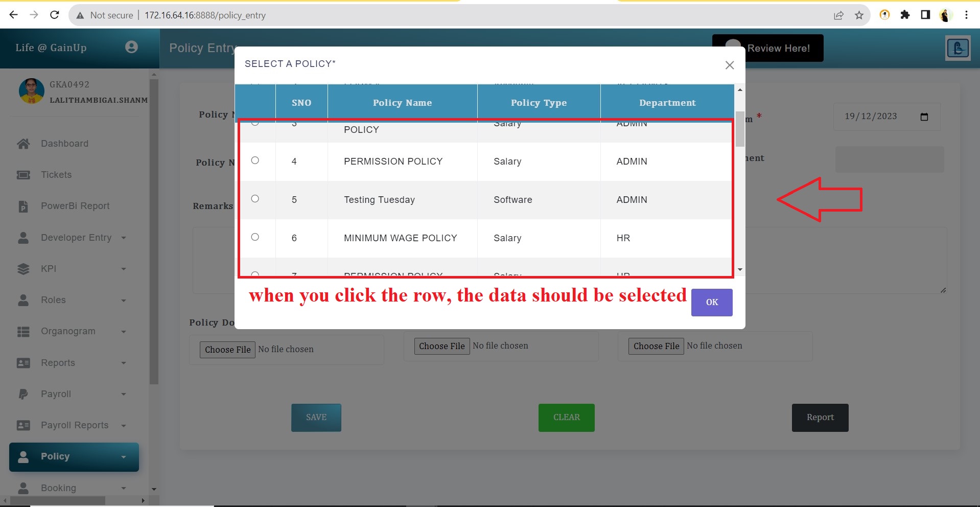Open the Reports menu item

58,363
